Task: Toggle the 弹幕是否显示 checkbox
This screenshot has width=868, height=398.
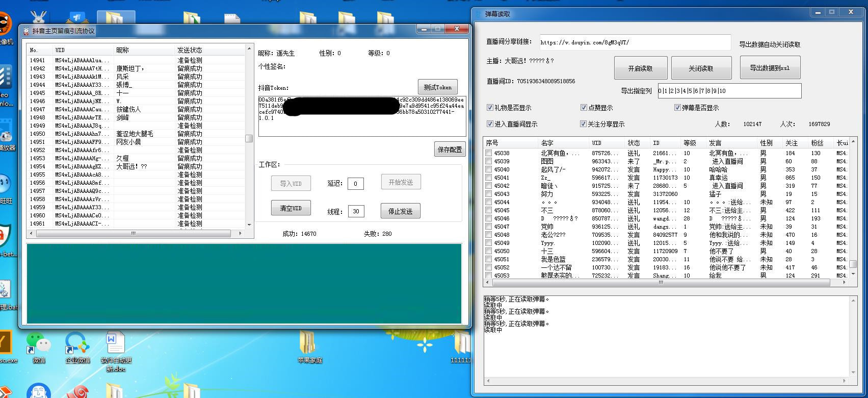Action: point(677,108)
